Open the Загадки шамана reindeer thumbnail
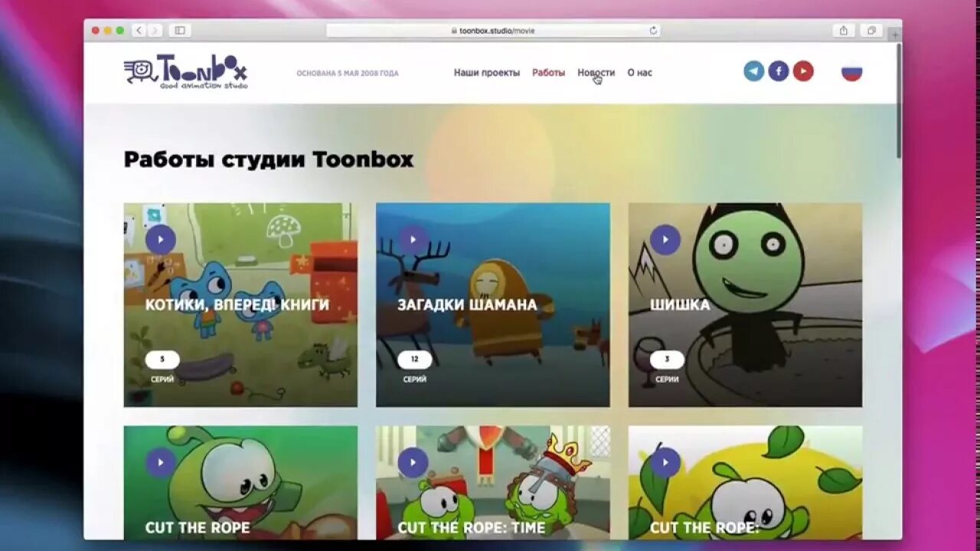 tap(493, 305)
